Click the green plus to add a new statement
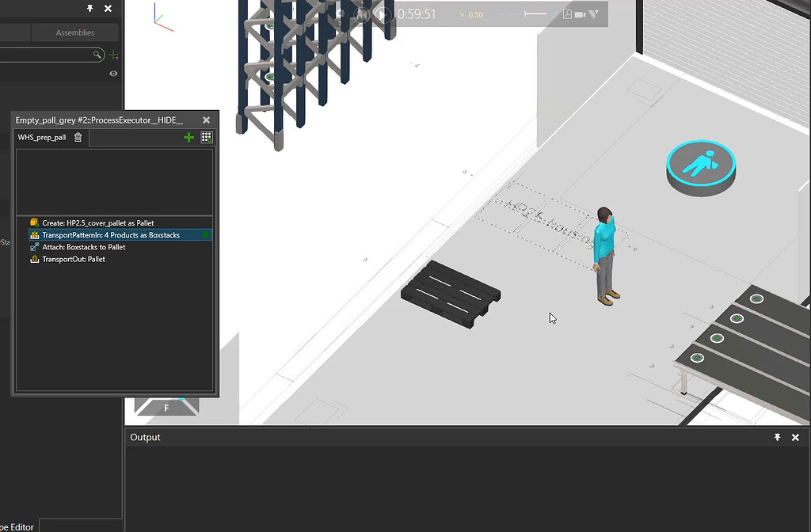The image size is (811, 532). [188, 137]
